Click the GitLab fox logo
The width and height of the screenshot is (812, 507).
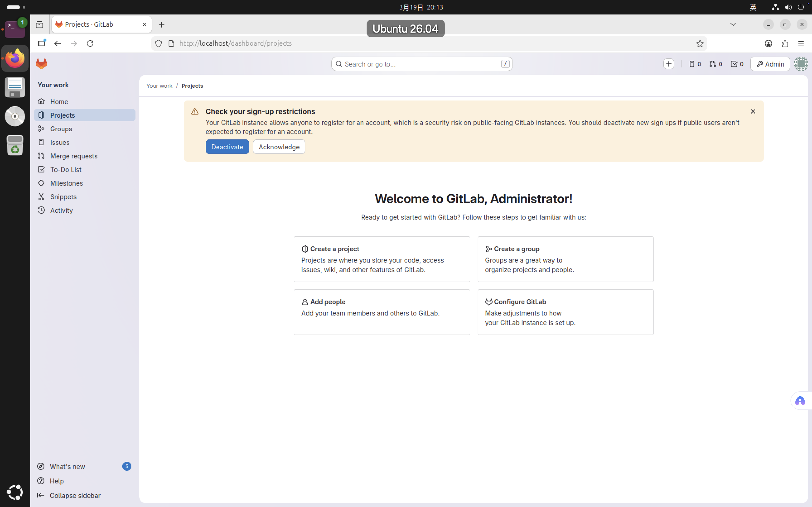[x=42, y=64]
